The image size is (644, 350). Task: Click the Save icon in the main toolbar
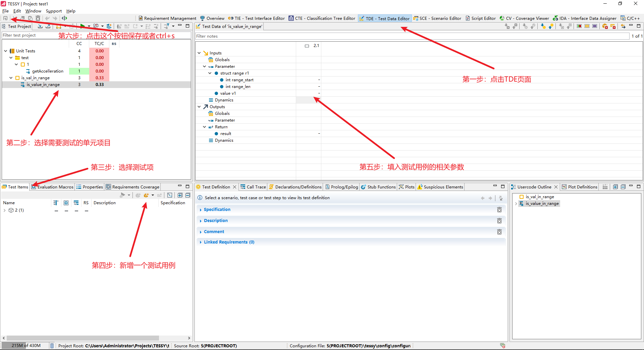(5, 18)
